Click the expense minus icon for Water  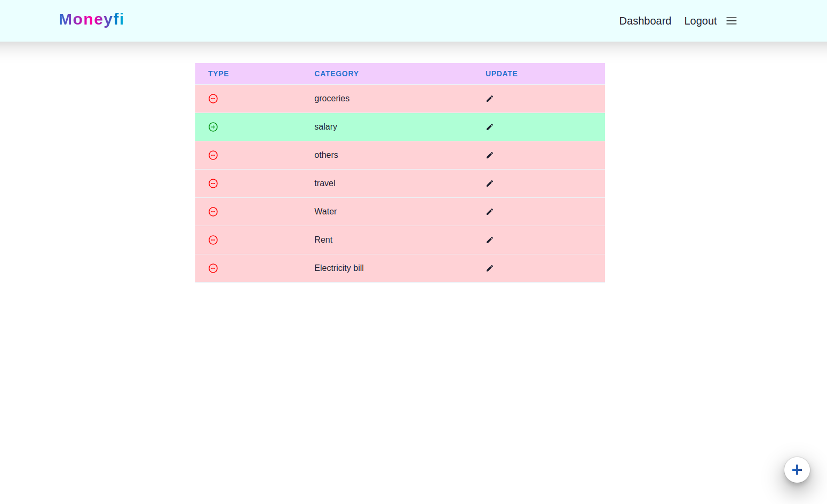(x=213, y=212)
